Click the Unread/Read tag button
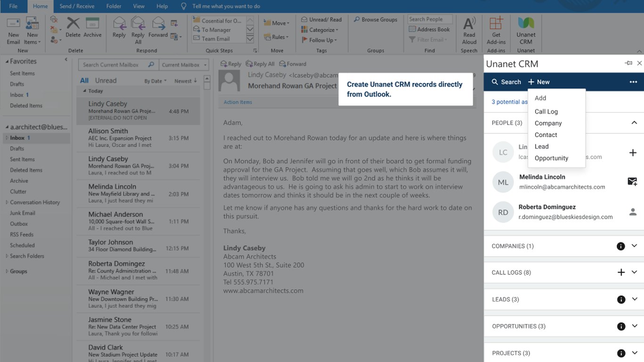The height and width of the screenshot is (362, 644). click(x=322, y=20)
